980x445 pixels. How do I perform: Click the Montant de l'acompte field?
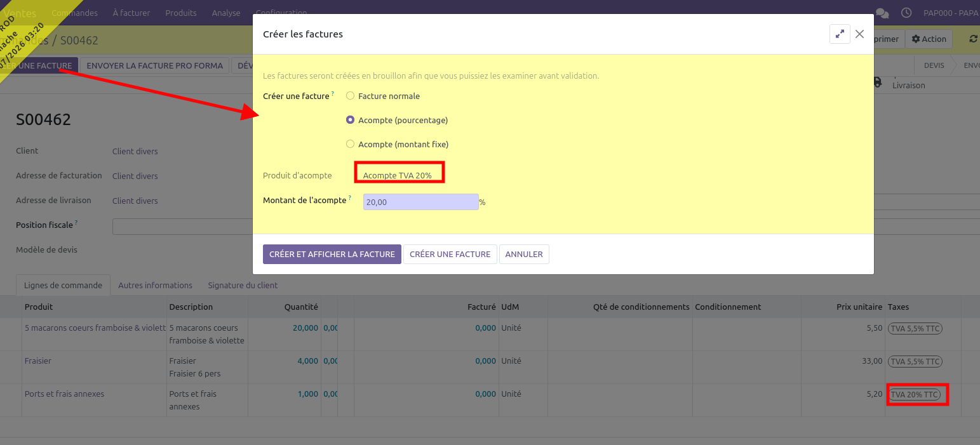coord(420,202)
